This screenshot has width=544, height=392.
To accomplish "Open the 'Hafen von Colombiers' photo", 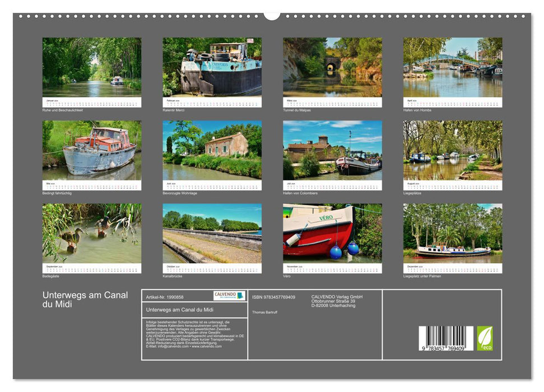I will pos(333,151).
